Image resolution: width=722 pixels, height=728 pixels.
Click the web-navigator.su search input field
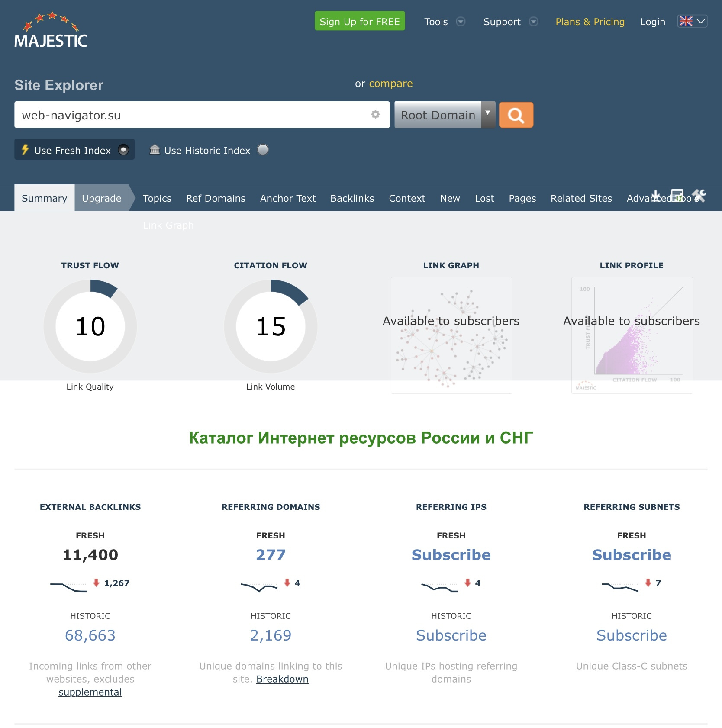(202, 115)
